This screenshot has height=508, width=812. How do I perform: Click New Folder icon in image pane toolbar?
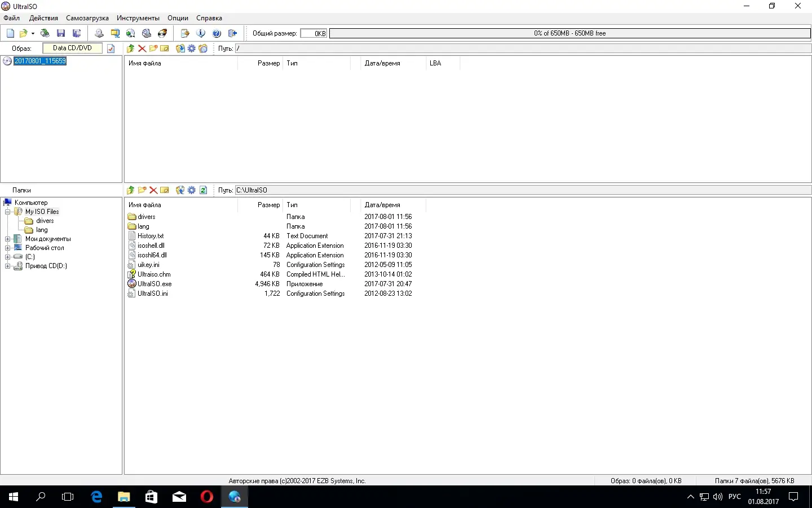(153, 49)
